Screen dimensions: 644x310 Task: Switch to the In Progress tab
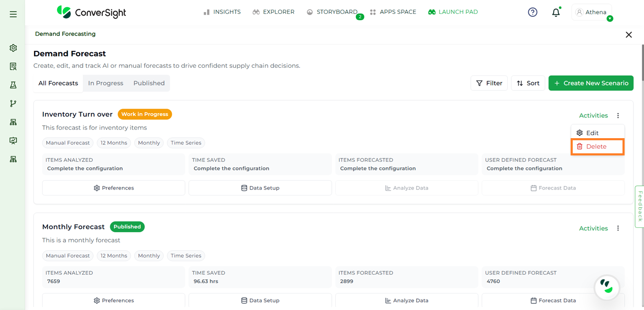pos(105,83)
